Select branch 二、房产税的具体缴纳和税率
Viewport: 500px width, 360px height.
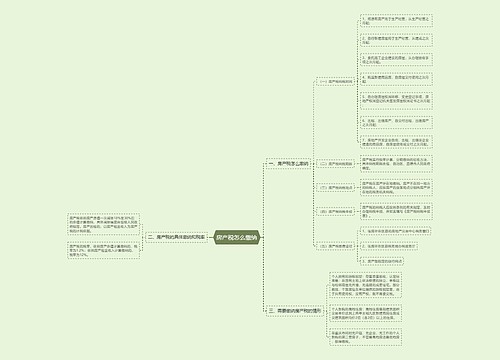176,237
